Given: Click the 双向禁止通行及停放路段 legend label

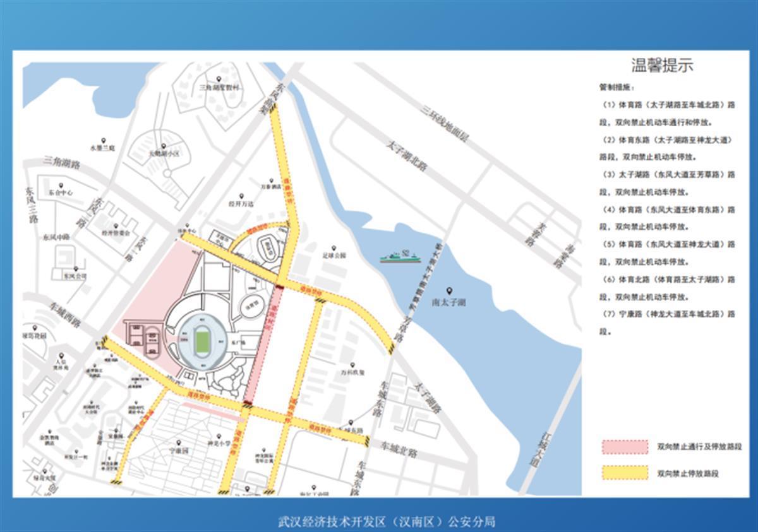Looking at the screenshot, I should tap(694, 447).
